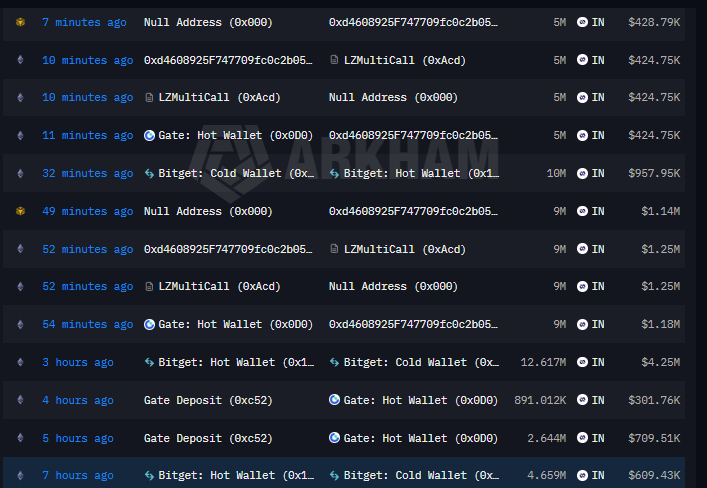Click Bitget logo beside Cold Wallet in 32 minutes row
The width and height of the screenshot is (707, 488).
[149, 174]
